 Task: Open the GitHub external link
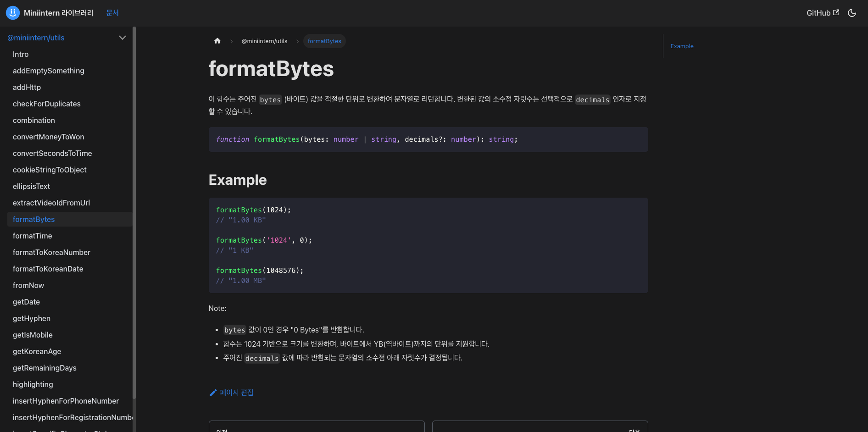tap(823, 13)
